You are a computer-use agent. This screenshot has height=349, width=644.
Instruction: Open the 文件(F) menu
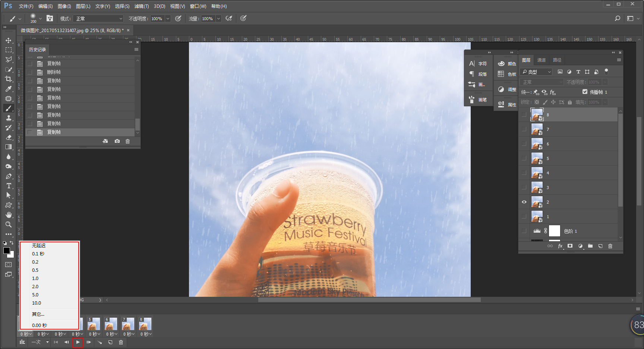pyautogui.click(x=26, y=6)
